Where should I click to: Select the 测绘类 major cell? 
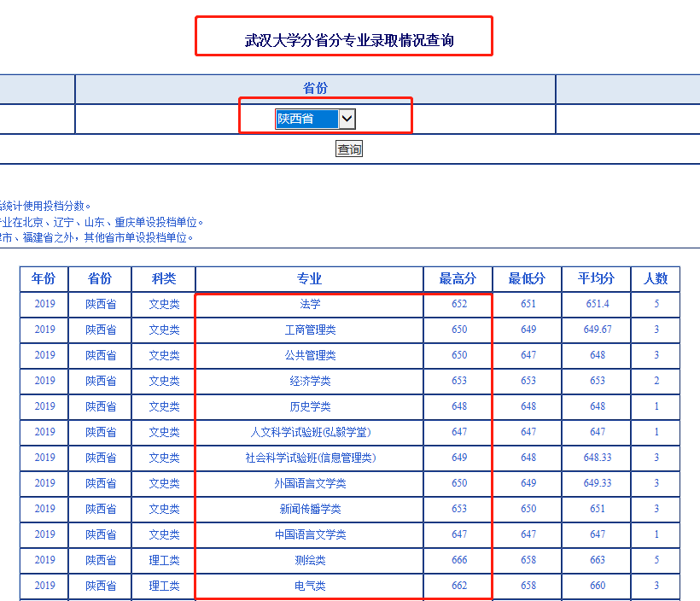point(310,560)
